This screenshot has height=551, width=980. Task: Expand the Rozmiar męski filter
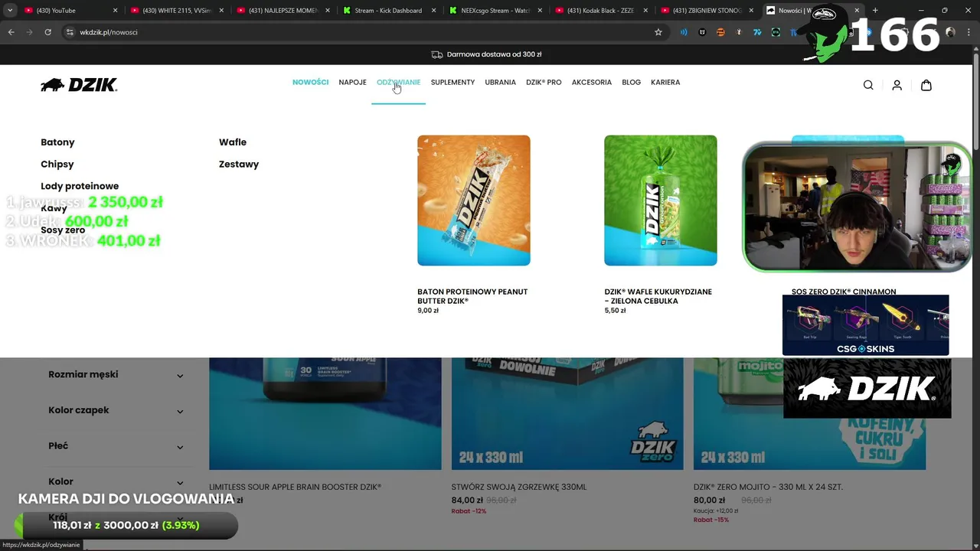coord(116,375)
